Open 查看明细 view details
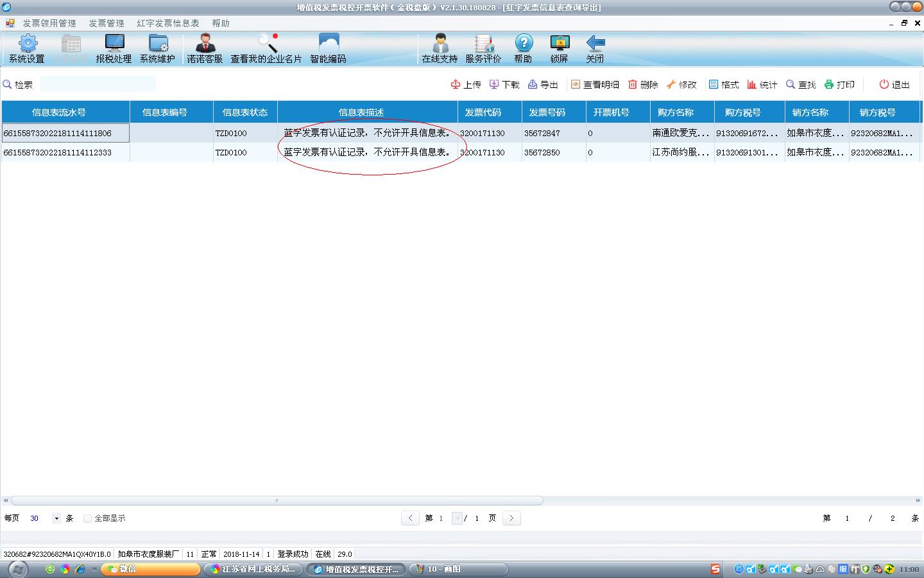924x578 pixels. point(595,85)
